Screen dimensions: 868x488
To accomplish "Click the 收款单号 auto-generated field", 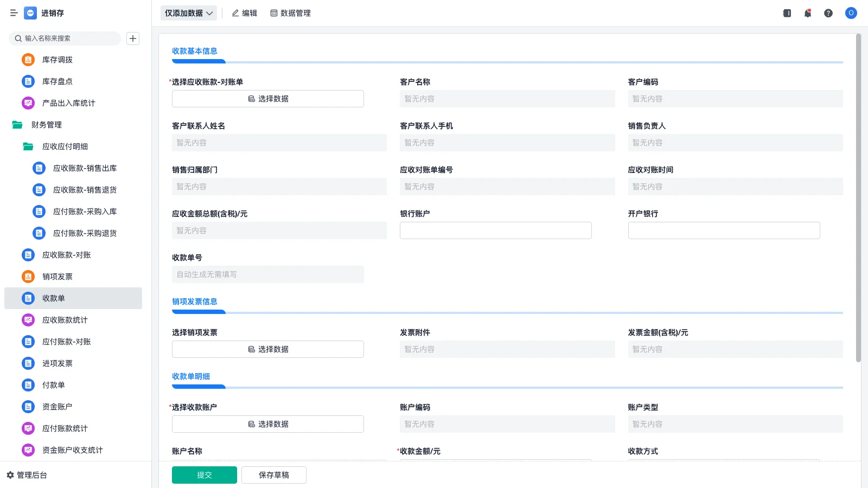I will [268, 274].
